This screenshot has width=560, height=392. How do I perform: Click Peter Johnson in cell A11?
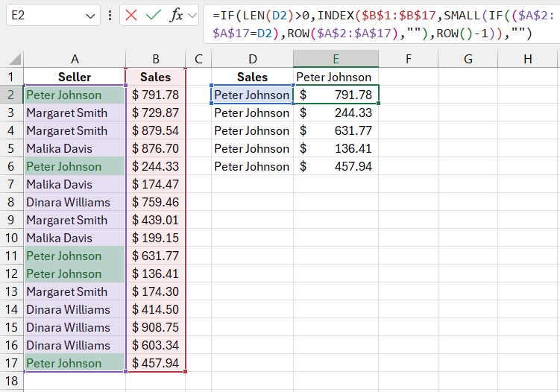pyautogui.click(x=75, y=256)
